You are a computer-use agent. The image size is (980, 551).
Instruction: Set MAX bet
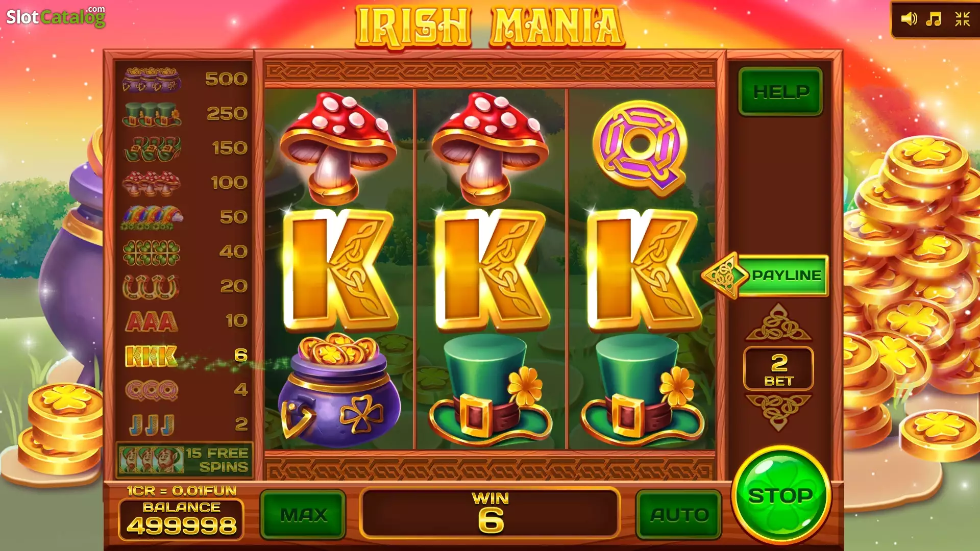(x=303, y=515)
